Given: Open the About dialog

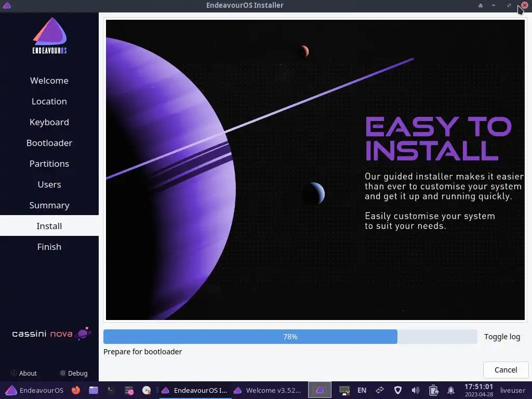Looking at the screenshot, I should tap(24, 373).
